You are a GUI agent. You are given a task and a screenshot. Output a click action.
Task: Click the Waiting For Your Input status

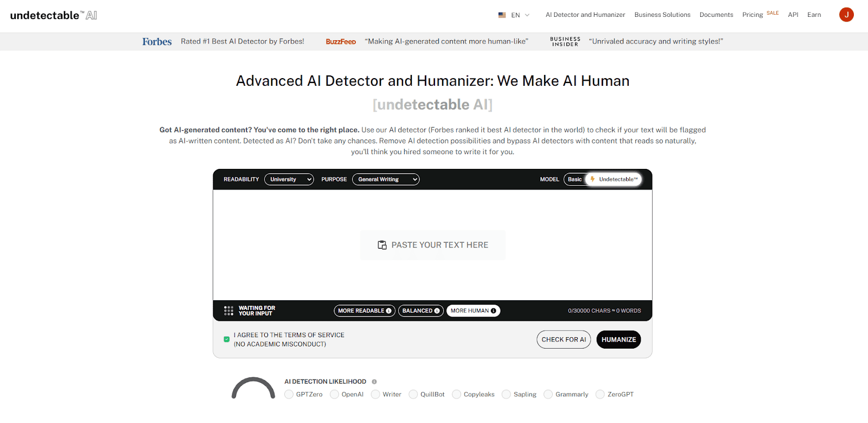[257, 311]
